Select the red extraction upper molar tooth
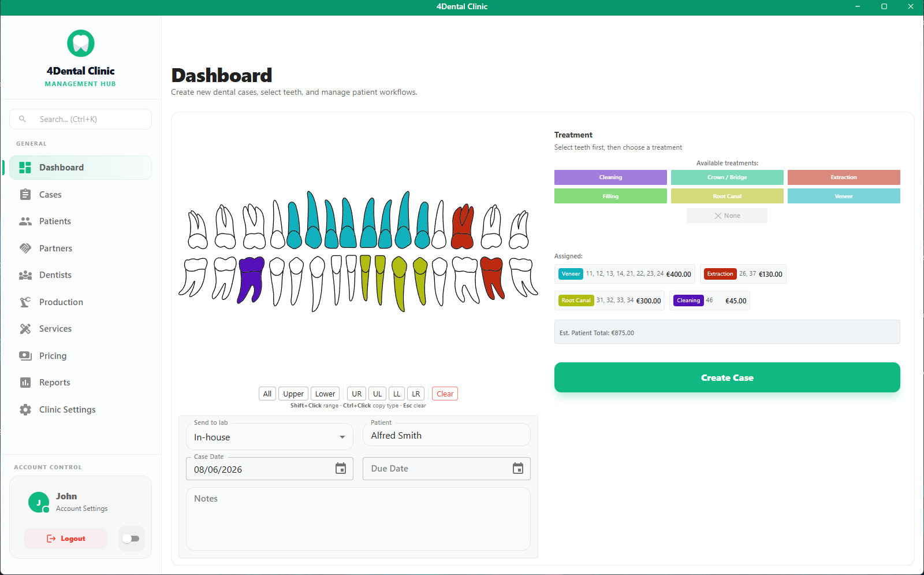This screenshot has width=924, height=575. tap(463, 227)
